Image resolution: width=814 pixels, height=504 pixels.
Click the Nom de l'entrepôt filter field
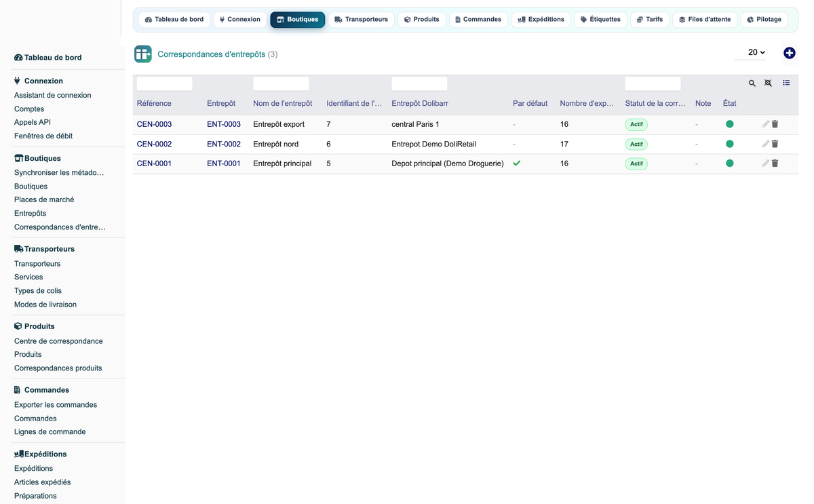[281, 83]
